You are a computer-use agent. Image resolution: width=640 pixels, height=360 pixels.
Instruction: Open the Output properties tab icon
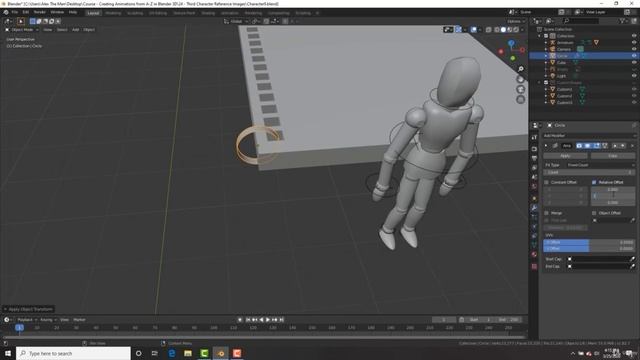pyautogui.click(x=534, y=158)
